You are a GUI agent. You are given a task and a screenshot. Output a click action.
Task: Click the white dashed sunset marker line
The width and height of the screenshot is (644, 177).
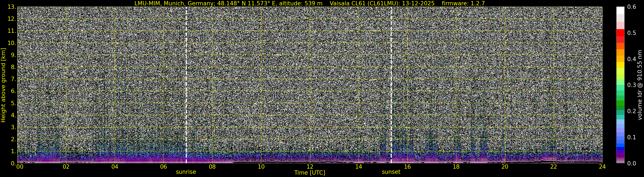391,85
